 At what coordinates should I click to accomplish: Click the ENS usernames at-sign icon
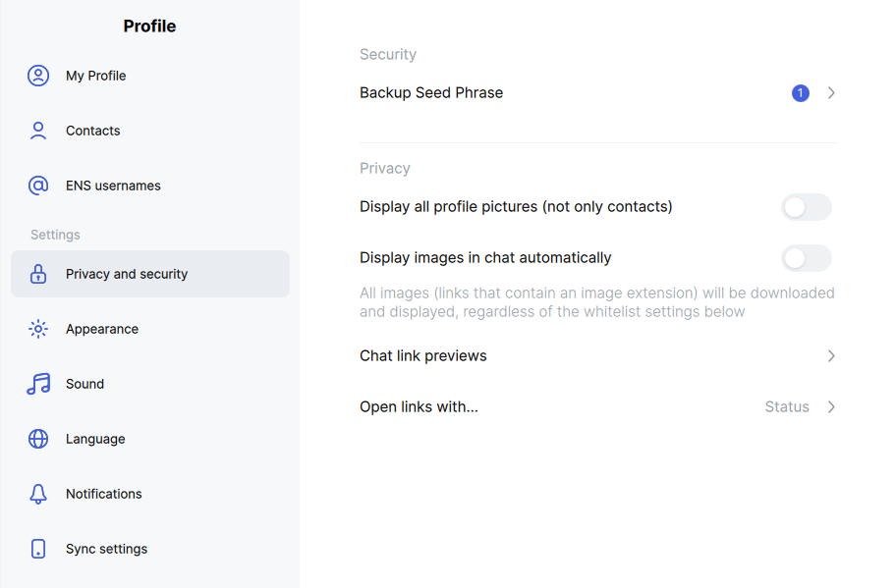[38, 186]
